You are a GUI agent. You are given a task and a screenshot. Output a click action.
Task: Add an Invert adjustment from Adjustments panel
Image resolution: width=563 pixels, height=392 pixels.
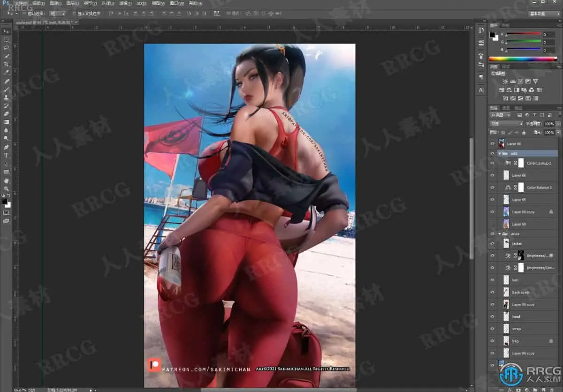coord(505,98)
